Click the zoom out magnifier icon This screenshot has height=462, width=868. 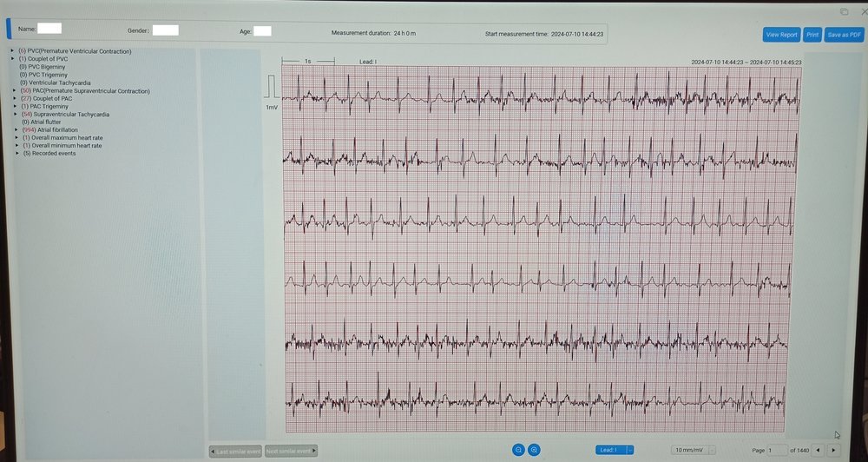click(518, 450)
